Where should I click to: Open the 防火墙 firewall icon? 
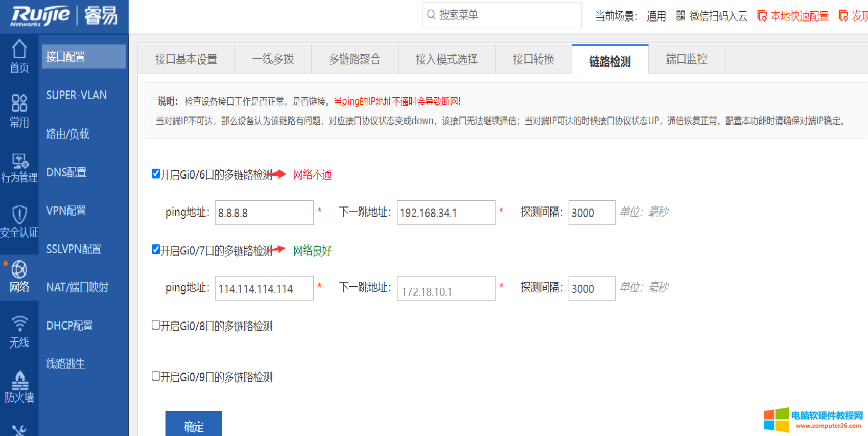[x=19, y=380]
